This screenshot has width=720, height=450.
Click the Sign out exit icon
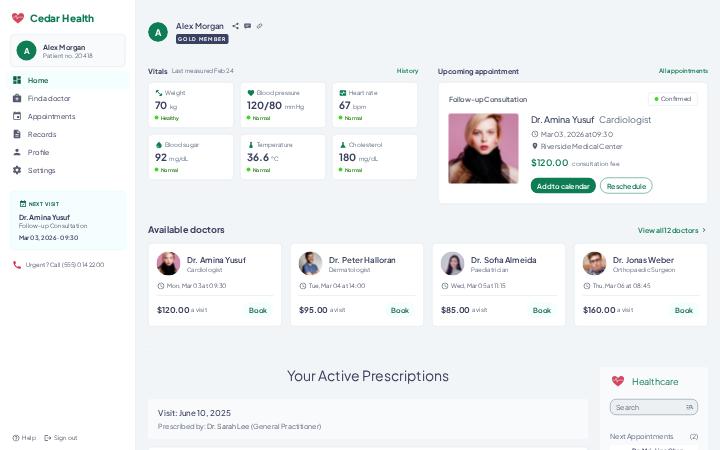tap(47, 438)
